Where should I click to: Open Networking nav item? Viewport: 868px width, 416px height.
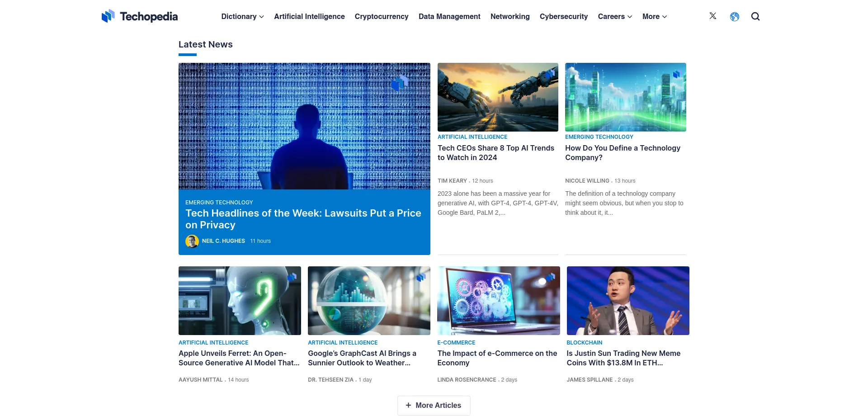pos(510,16)
